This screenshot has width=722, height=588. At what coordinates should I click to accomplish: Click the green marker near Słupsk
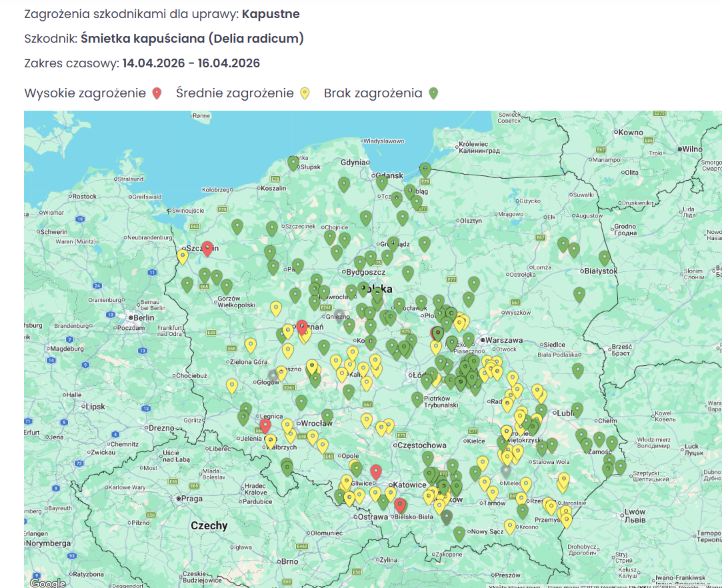coord(293,163)
